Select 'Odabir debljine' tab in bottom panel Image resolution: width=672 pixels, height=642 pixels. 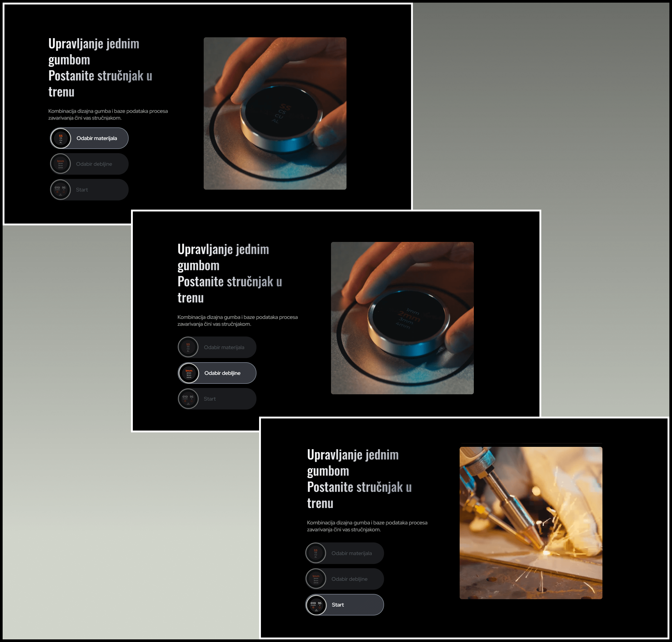tap(344, 579)
